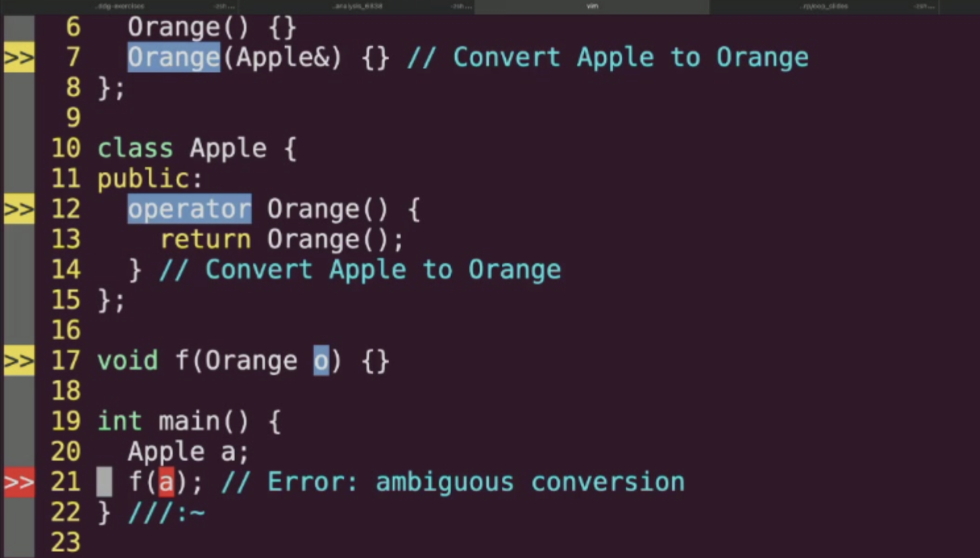Click 'class' keyword before Apple
This screenshot has width=980, height=558.
pos(135,149)
